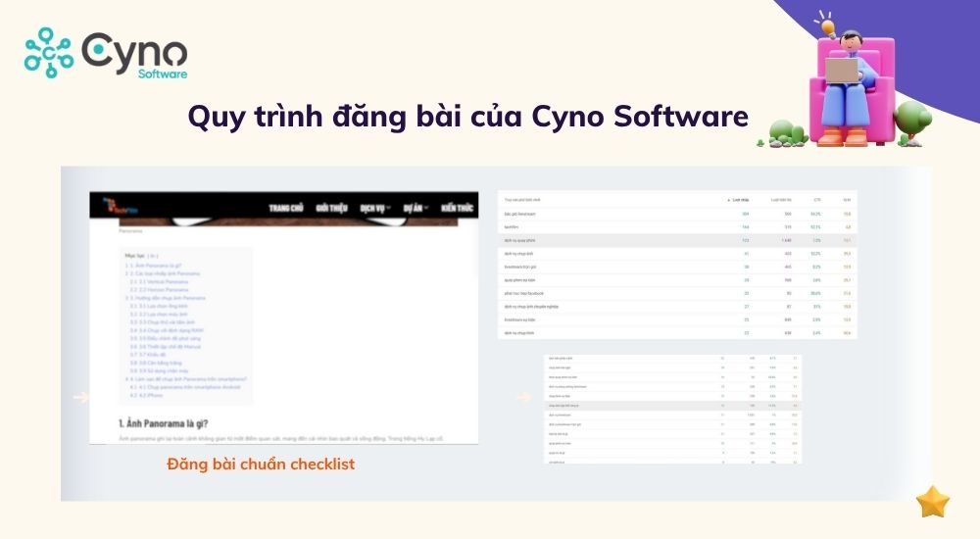Expand the DỰ ÁN dropdown menu
The image size is (980, 539).
[416, 208]
